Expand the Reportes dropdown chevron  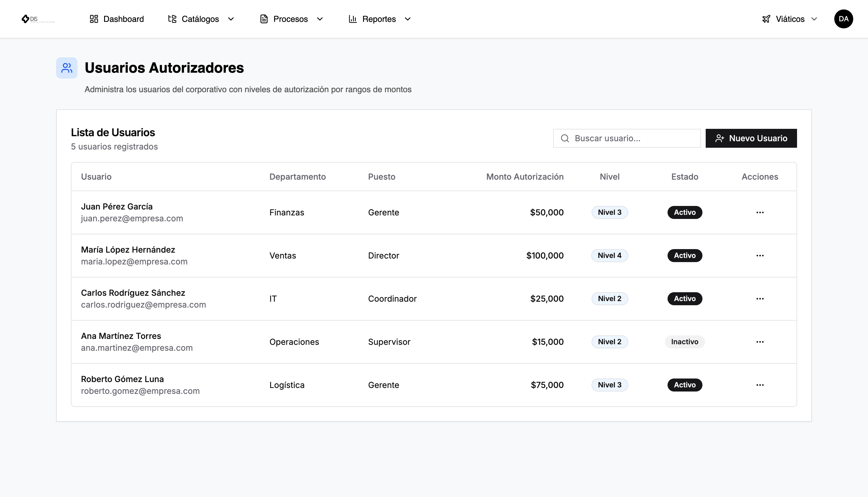coord(407,19)
